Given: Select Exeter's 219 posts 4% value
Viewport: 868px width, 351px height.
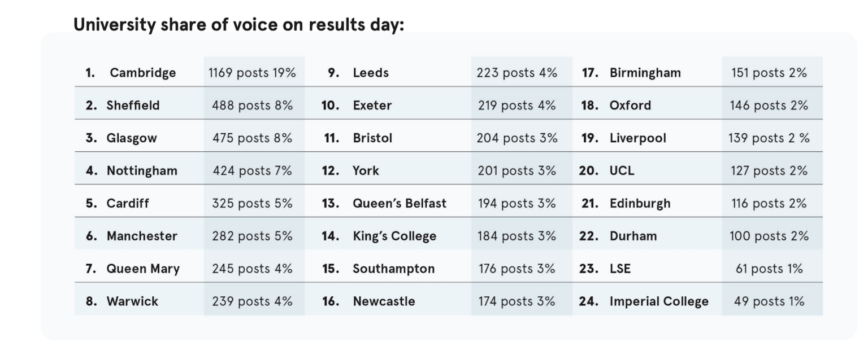Looking at the screenshot, I should click(x=517, y=106).
